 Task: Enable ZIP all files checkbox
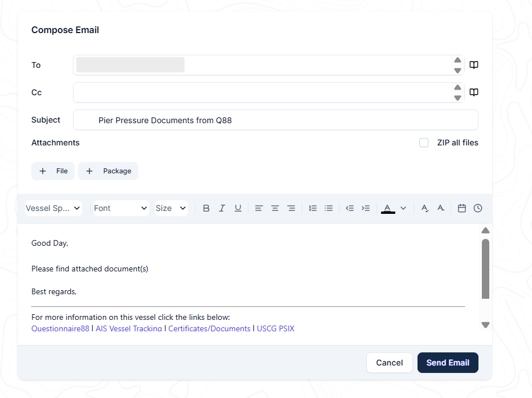423,143
